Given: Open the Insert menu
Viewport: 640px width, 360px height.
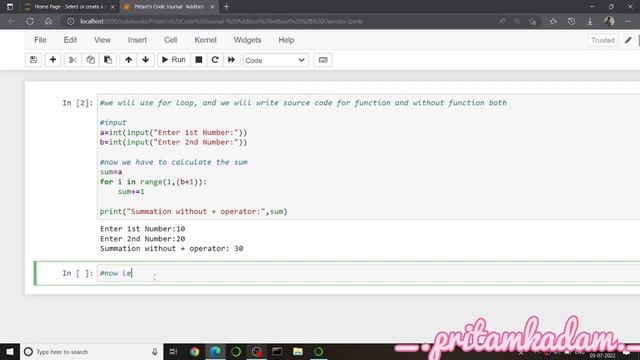Looking at the screenshot, I should coord(137,40).
